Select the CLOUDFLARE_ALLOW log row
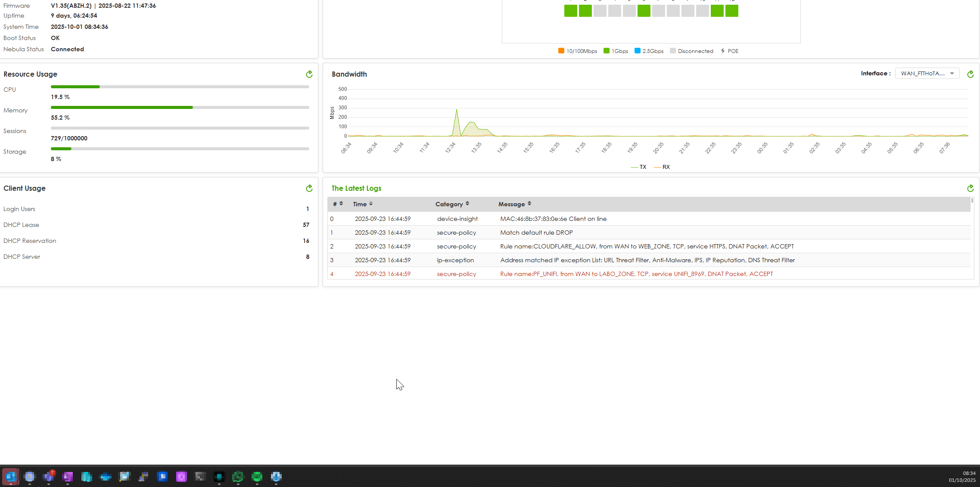The height and width of the screenshot is (487, 980). coord(647,246)
